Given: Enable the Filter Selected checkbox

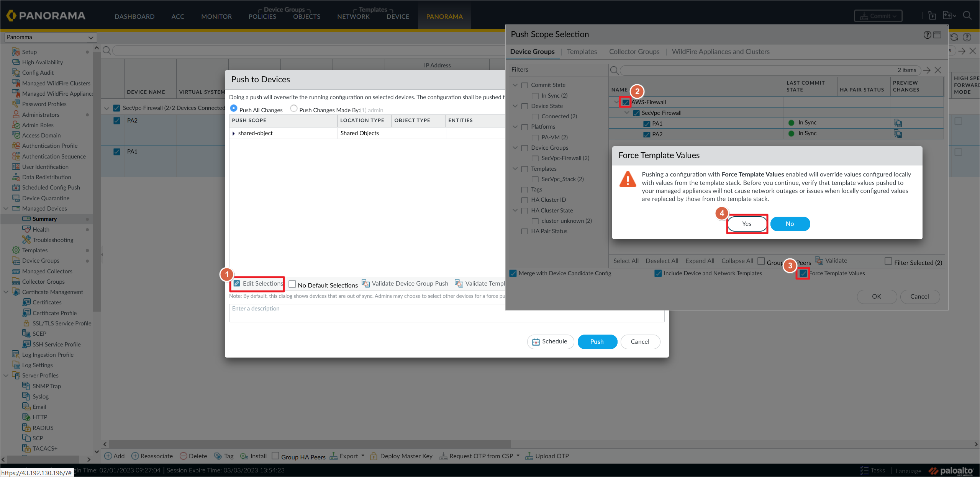Looking at the screenshot, I should coord(888,261).
